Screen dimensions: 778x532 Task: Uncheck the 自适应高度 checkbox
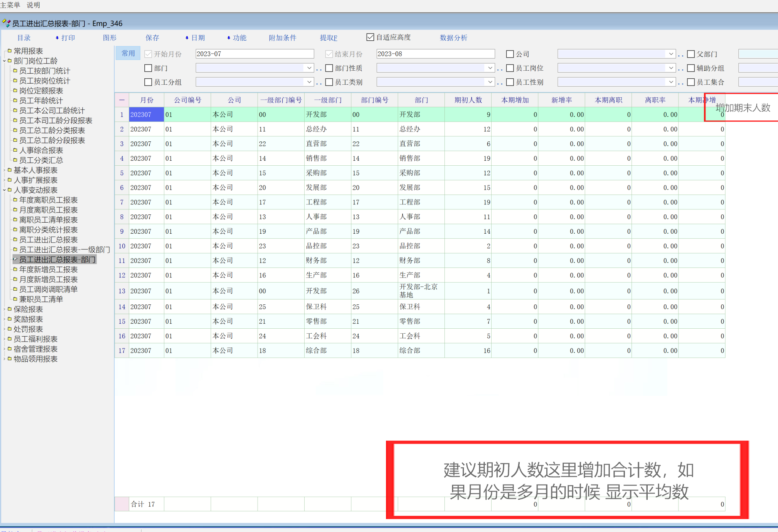(x=370, y=37)
